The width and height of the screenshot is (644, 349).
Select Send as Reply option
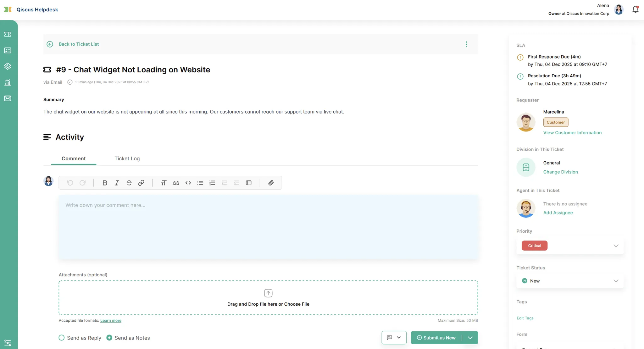click(x=62, y=338)
